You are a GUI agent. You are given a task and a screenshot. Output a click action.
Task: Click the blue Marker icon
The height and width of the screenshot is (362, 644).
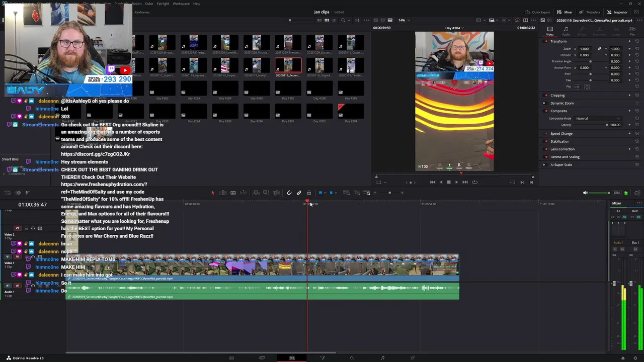tap(331, 193)
